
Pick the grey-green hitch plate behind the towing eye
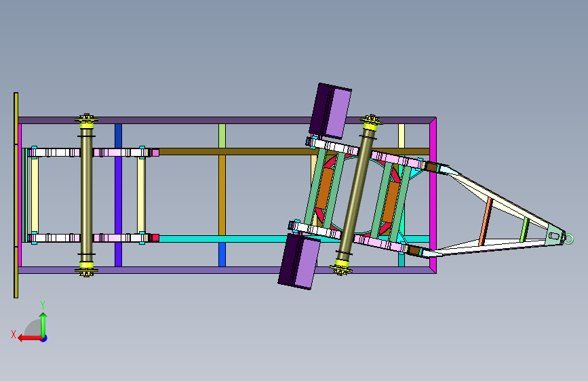[554, 235]
